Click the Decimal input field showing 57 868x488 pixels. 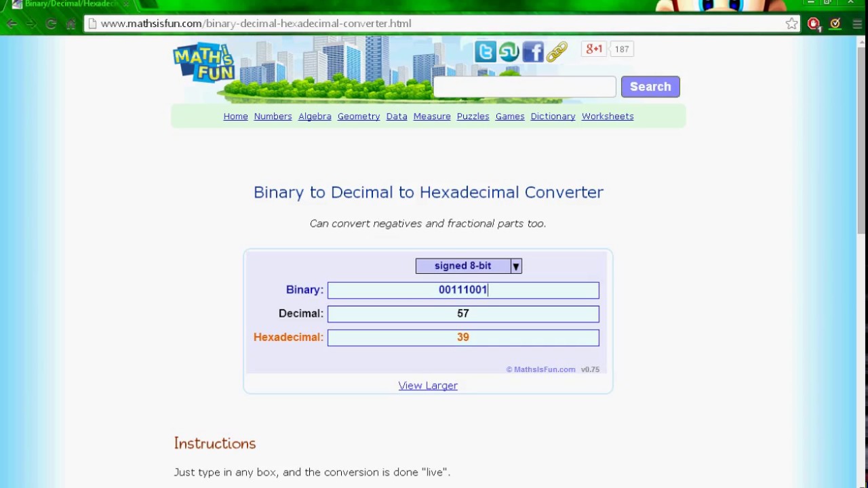[463, 314]
